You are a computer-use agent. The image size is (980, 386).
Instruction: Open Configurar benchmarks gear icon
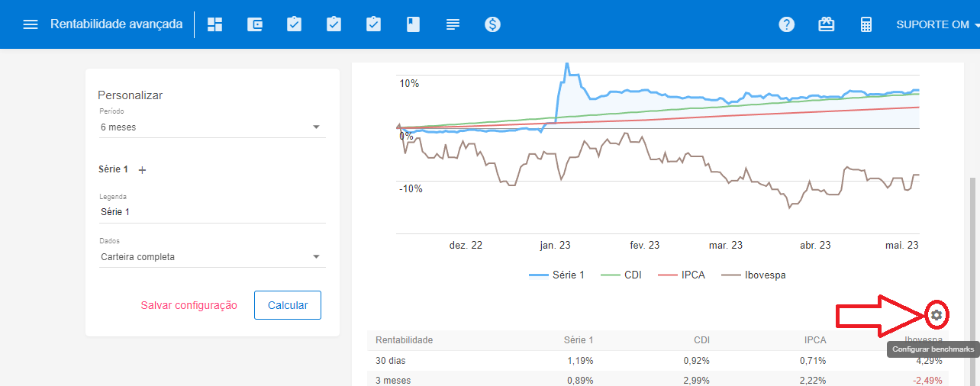pyautogui.click(x=936, y=314)
